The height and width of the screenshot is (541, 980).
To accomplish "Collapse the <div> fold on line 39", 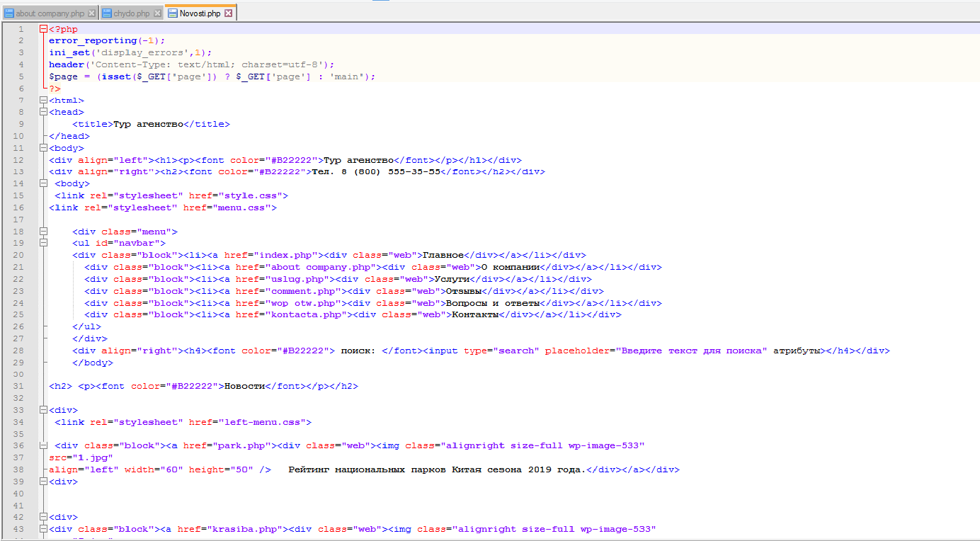I will click(x=44, y=482).
